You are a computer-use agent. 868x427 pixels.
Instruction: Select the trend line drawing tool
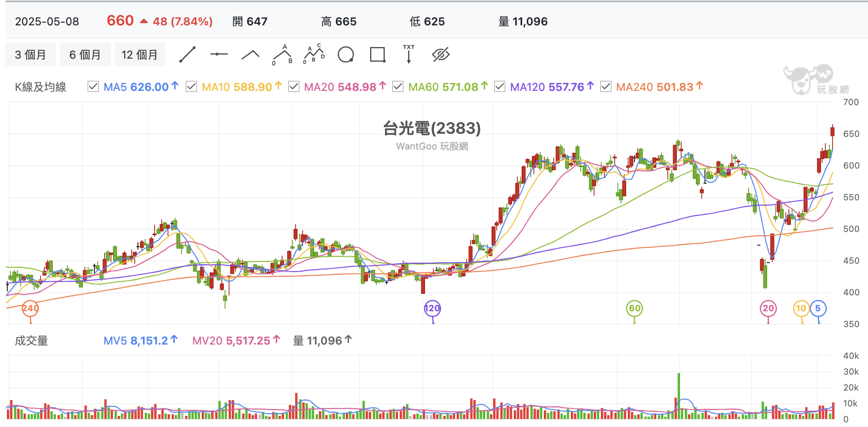tap(187, 54)
